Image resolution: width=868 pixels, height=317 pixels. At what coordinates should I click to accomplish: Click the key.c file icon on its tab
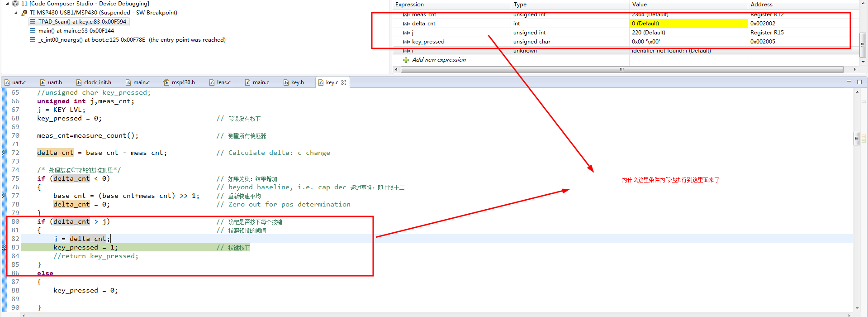pyautogui.click(x=321, y=82)
